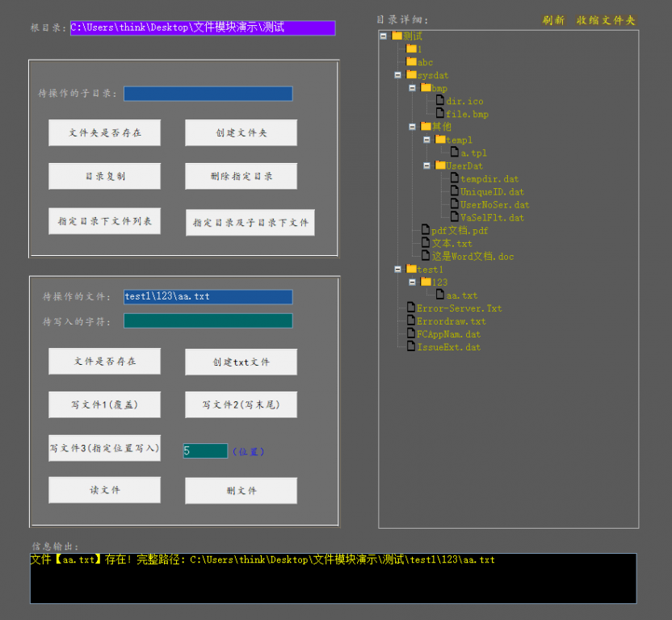Click the 待写入的字符 input field
Screen dimensions: 672x620
(x=208, y=321)
